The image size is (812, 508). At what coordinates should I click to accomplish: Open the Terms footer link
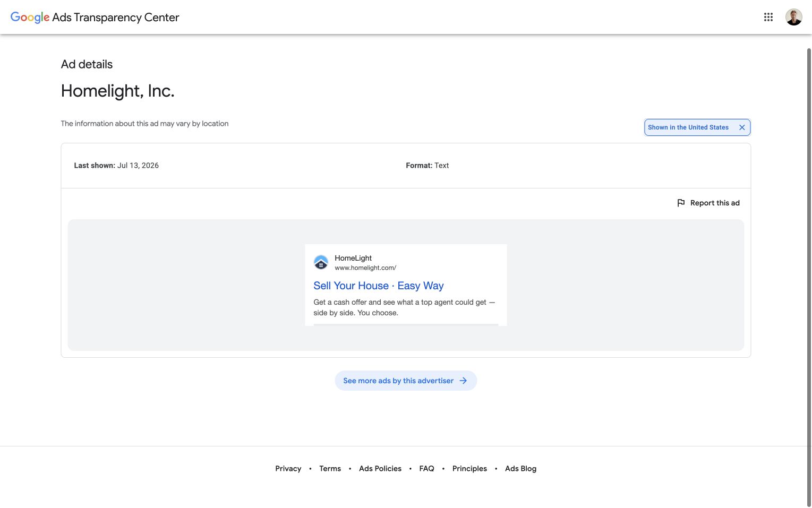tap(330, 469)
